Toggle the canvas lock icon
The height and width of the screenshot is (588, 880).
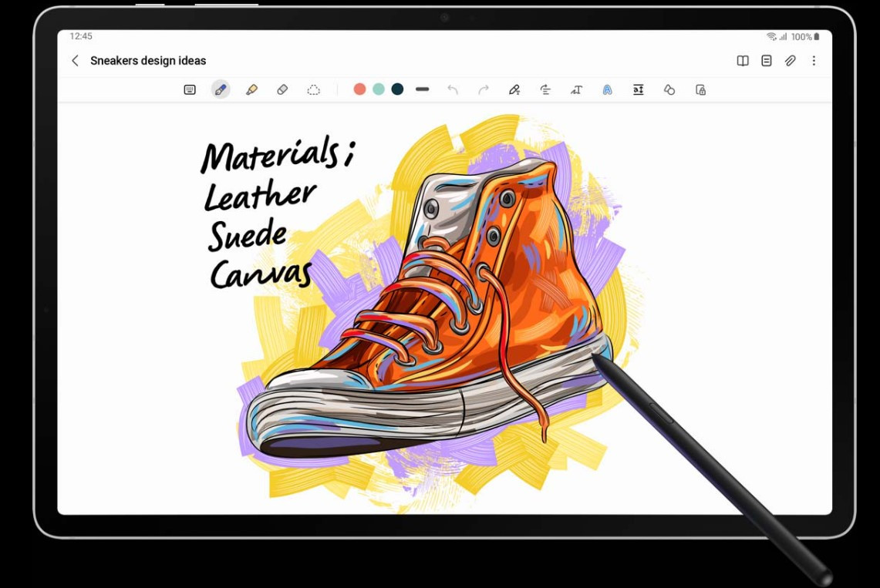pos(700,90)
